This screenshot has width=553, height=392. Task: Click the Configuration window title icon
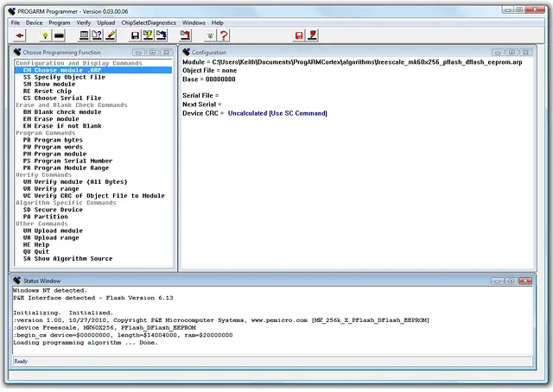pyautogui.click(x=187, y=52)
